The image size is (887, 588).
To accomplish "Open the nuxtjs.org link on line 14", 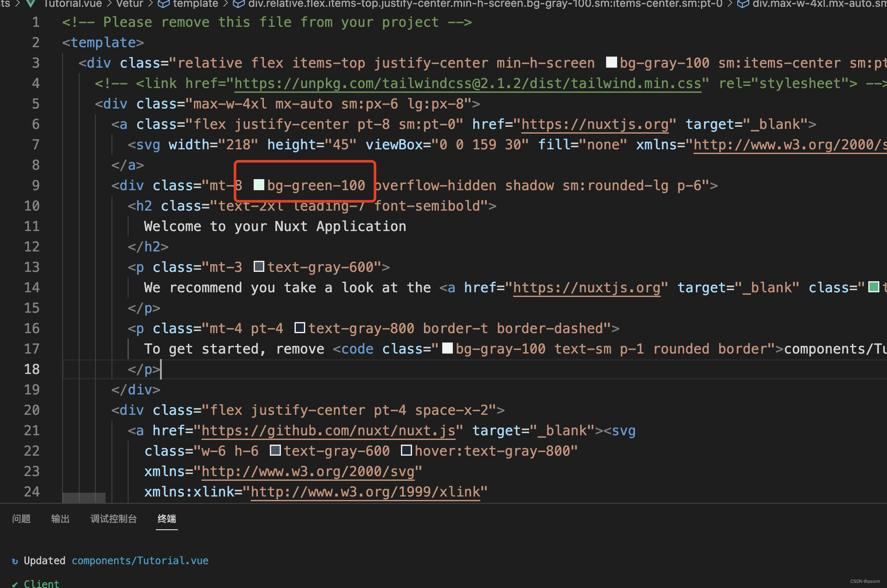I will (x=587, y=288).
